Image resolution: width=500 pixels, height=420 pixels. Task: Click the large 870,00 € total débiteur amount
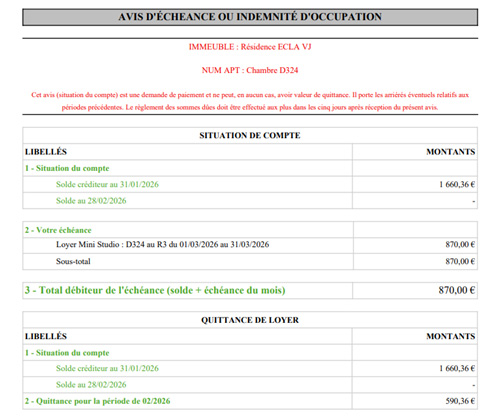[x=457, y=290]
